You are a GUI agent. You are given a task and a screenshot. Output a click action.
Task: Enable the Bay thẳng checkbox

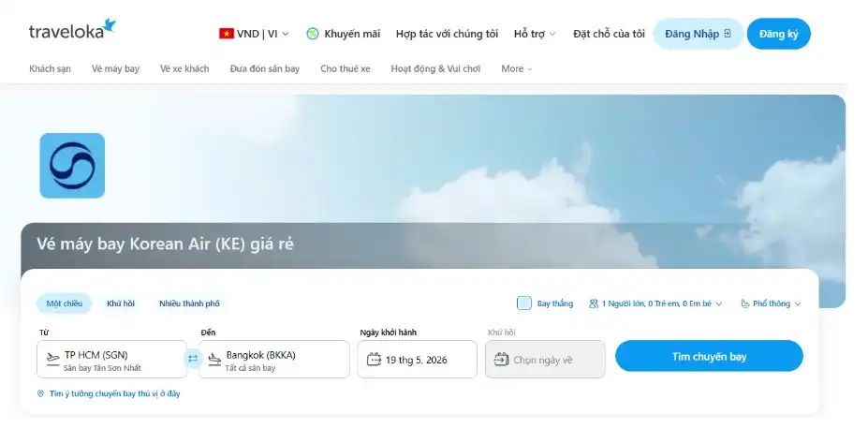click(x=524, y=303)
